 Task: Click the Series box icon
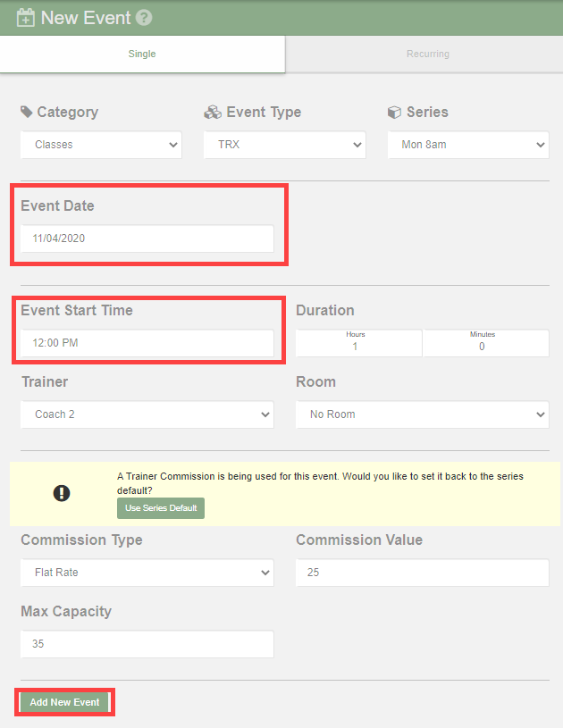pos(394,112)
